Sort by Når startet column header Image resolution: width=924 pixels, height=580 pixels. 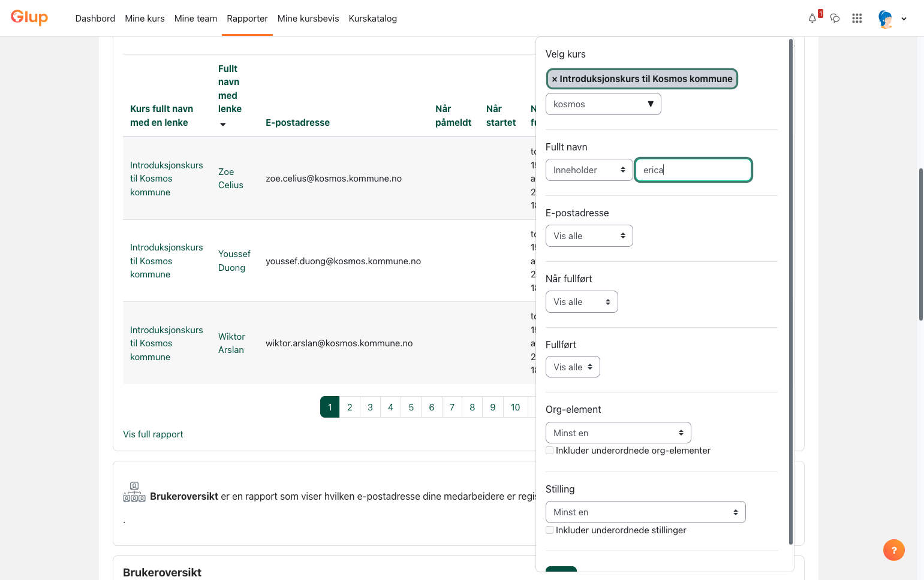point(501,116)
